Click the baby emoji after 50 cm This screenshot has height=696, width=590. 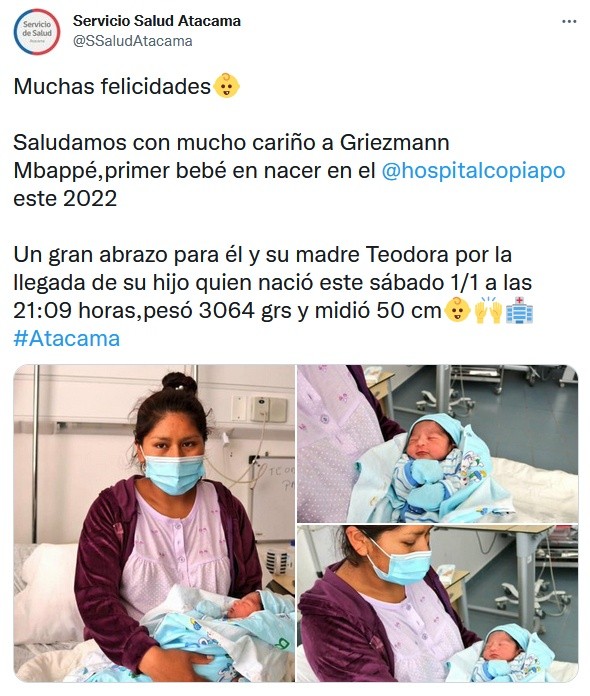pyautogui.click(x=457, y=310)
